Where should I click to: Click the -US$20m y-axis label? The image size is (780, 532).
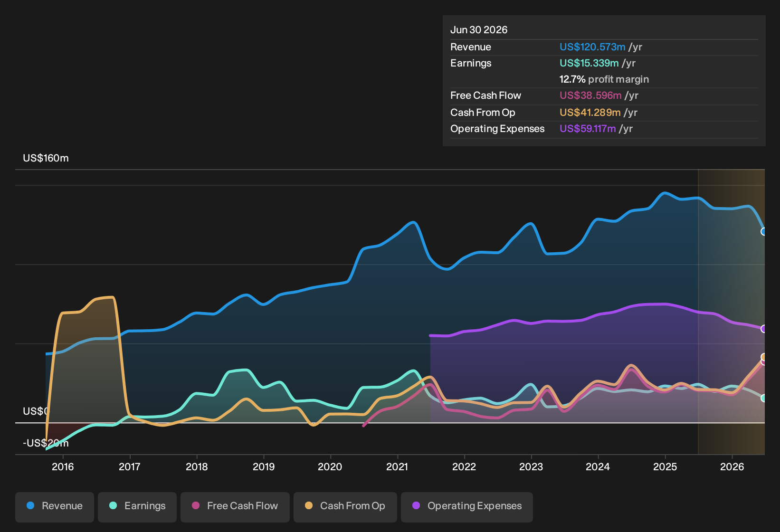coord(46,443)
